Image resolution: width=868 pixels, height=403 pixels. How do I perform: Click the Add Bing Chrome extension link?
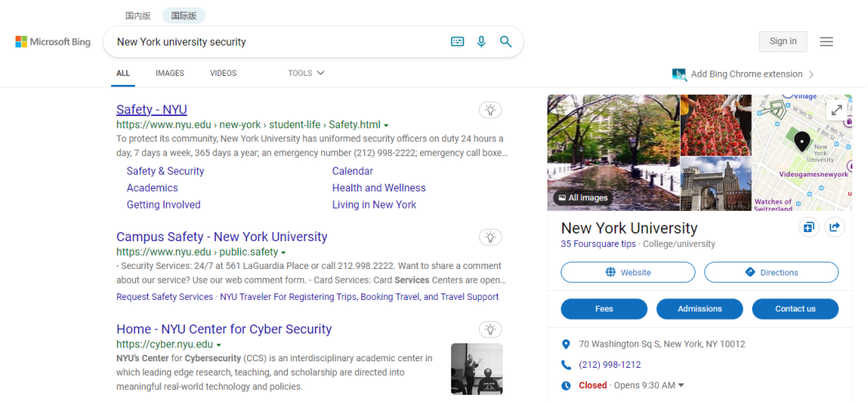(x=746, y=74)
